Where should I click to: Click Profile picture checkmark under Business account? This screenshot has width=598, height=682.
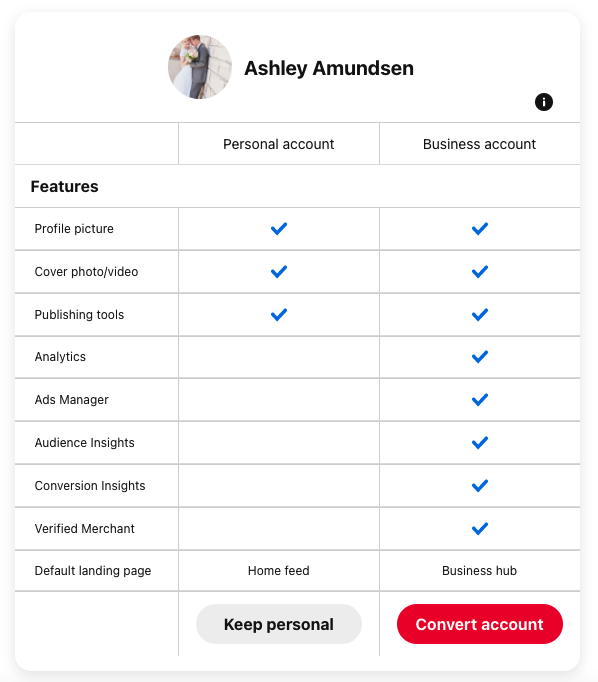click(x=480, y=229)
